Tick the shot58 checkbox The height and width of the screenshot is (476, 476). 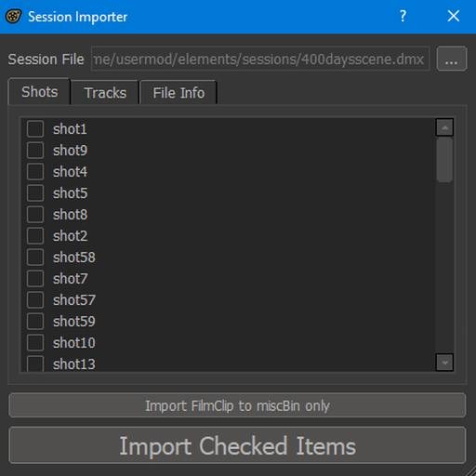[35, 257]
